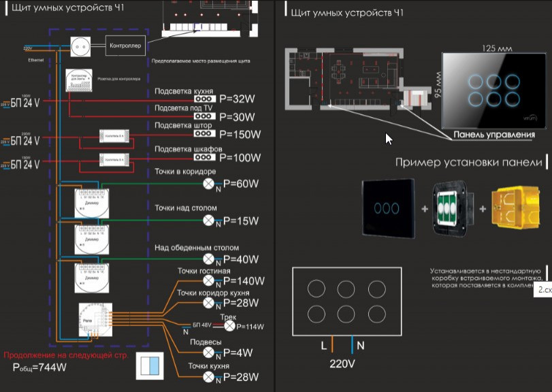Click the first Диммер module icon
Viewport: 552px width, 392px height.
click(x=91, y=203)
